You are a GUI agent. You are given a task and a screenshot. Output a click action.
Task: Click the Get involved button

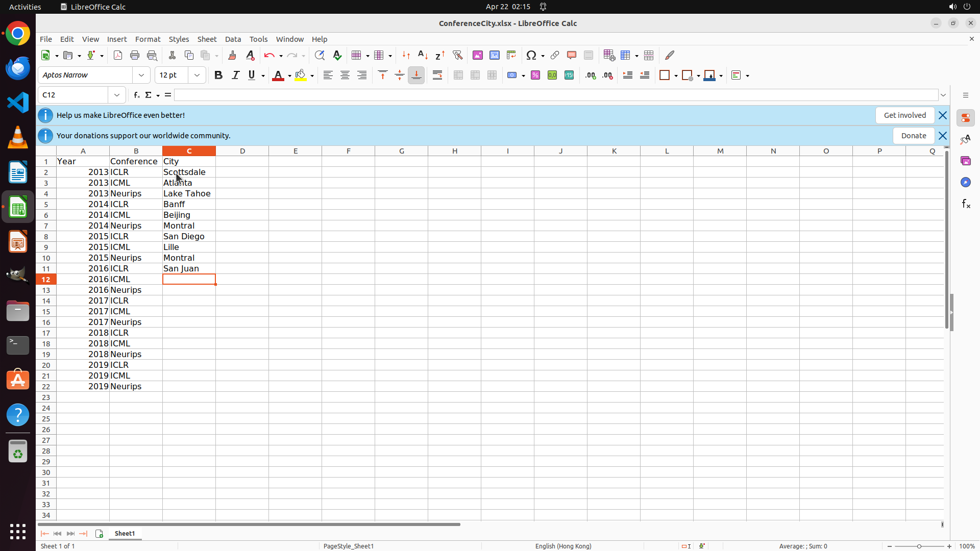tap(904, 115)
